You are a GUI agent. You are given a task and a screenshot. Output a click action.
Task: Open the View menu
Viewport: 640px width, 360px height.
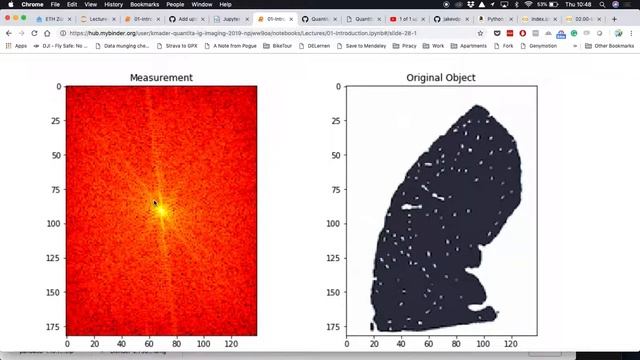point(90,4)
